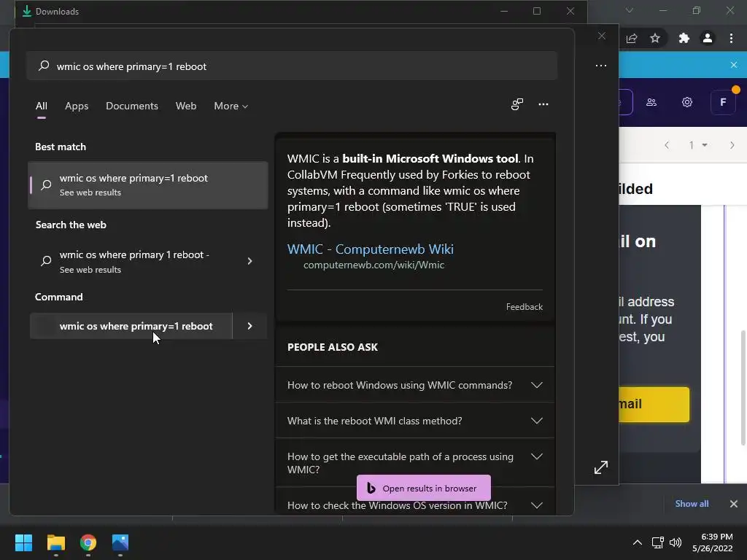Screen dimensions: 747x560
Task: Close the Chrome downloads bar
Action: (x=734, y=504)
